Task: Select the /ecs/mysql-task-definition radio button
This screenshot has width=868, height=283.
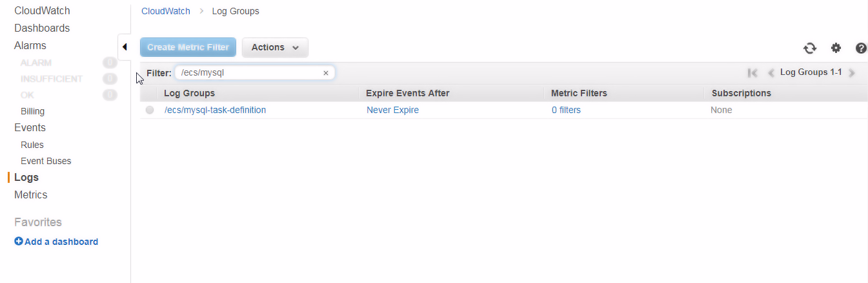Action: tap(150, 110)
